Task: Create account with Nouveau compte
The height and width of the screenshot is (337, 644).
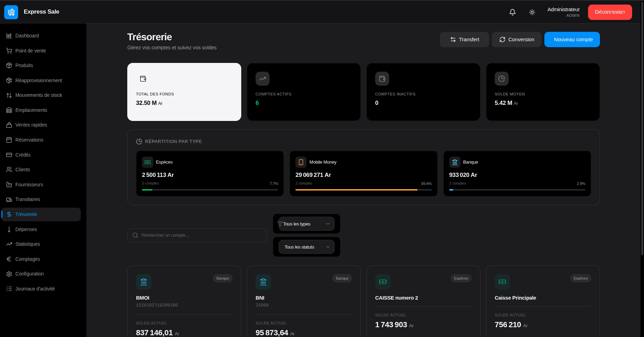Action: pyautogui.click(x=572, y=40)
